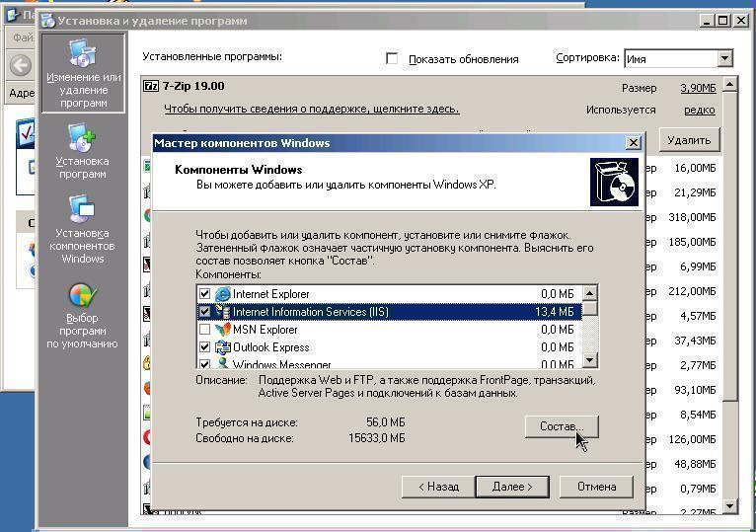Screen dimensions: 756x532
Task: Click Add/Remove Programs title bar icon
Action: (48, 21)
